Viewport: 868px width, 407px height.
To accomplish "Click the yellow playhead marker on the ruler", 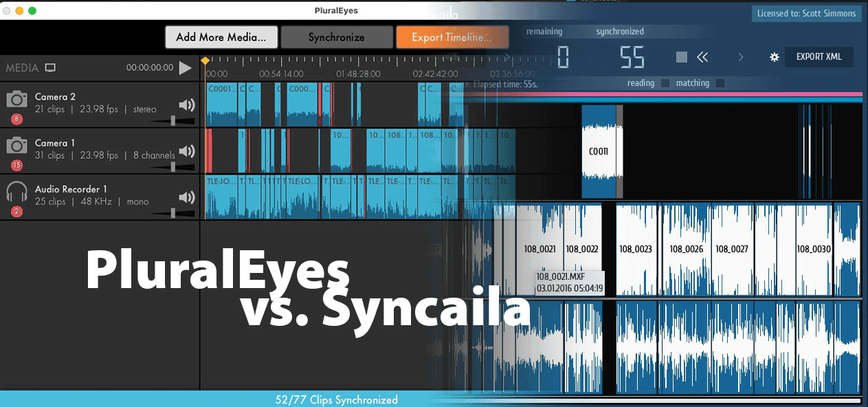I will [x=205, y=61].
